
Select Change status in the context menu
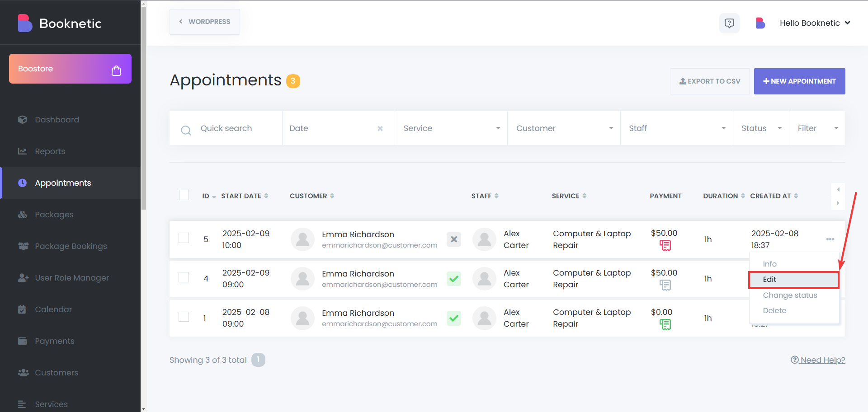794,295
